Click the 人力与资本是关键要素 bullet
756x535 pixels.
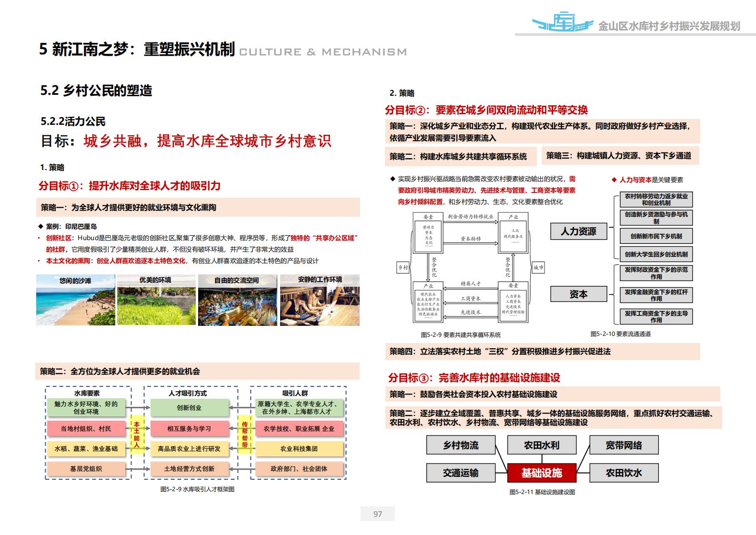point(647,180)
